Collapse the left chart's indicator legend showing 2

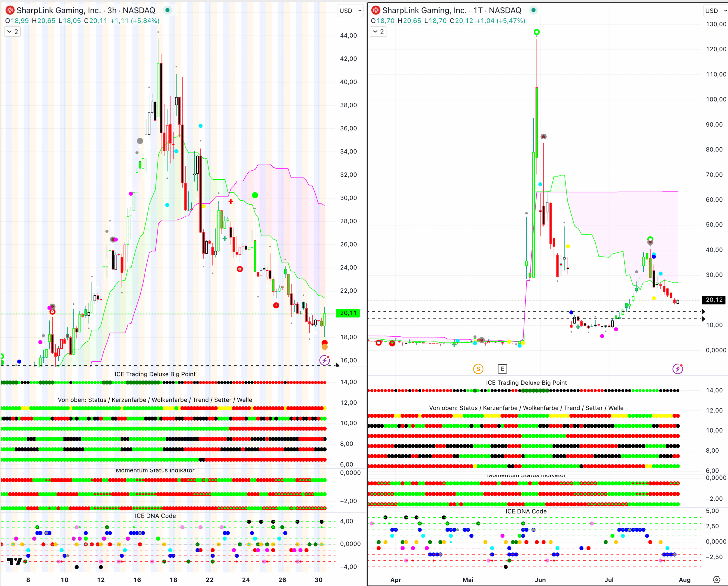(x=13, y=32)
